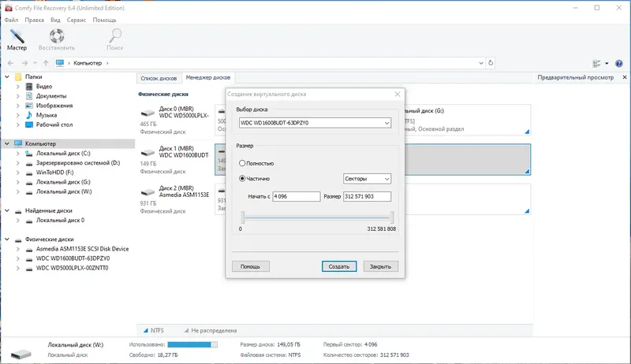Image resolution: width=631 pixels, height=364 pixels.
Task: Open the address bar history dropdown
Action: coord(481,63)
